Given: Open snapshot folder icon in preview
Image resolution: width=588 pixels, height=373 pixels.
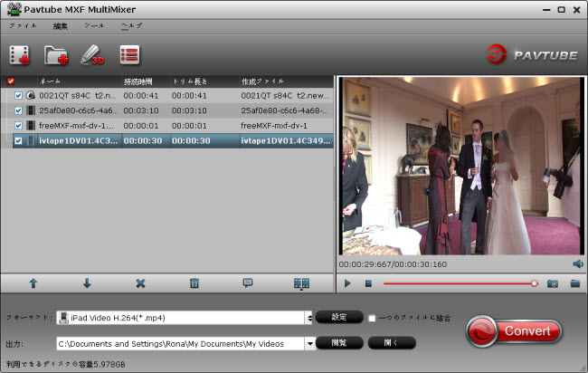Looking at the screenshot, I should [575, 283].
